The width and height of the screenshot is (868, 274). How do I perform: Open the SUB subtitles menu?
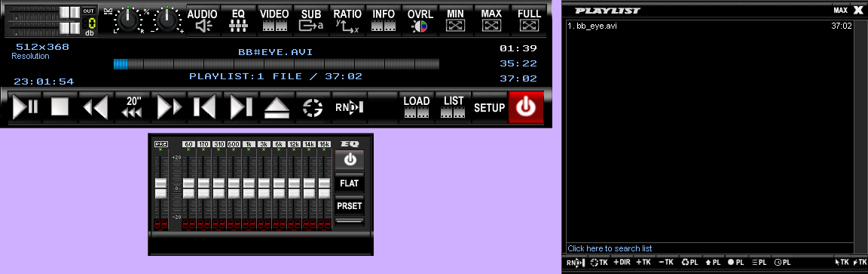(x=311, y=20)
